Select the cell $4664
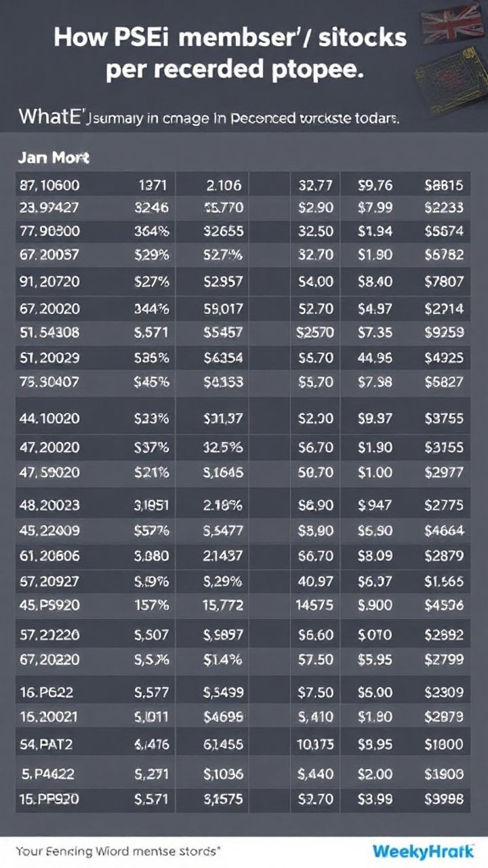The height and width of the screenshot is (868, 488). click(443, 531)
